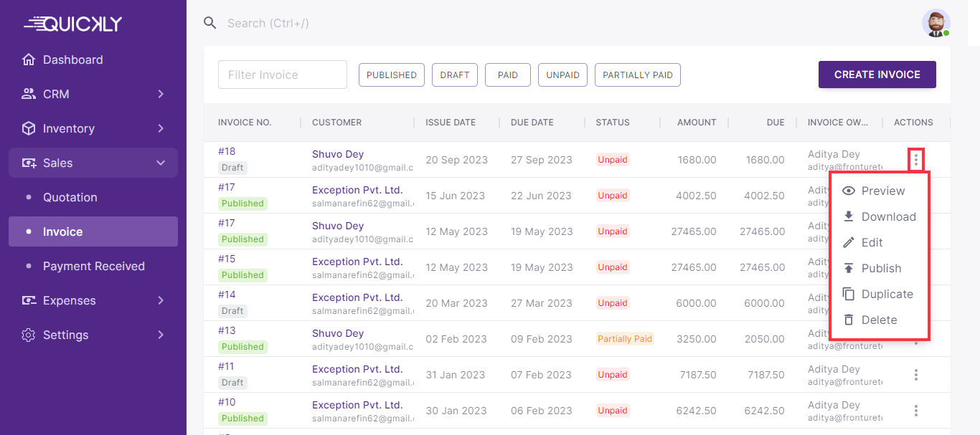
Task: Click the Create Invoice button
Action: (877, 75)
